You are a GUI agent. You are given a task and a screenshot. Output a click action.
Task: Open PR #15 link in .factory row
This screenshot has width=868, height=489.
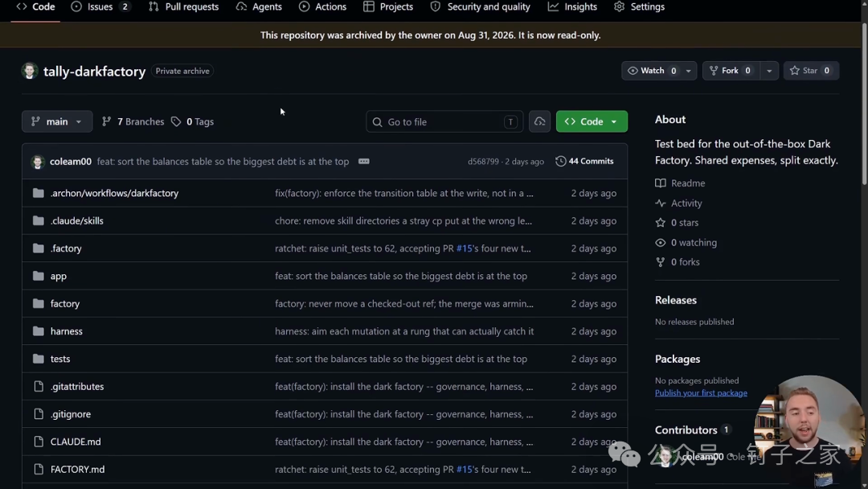coord(464,248)
